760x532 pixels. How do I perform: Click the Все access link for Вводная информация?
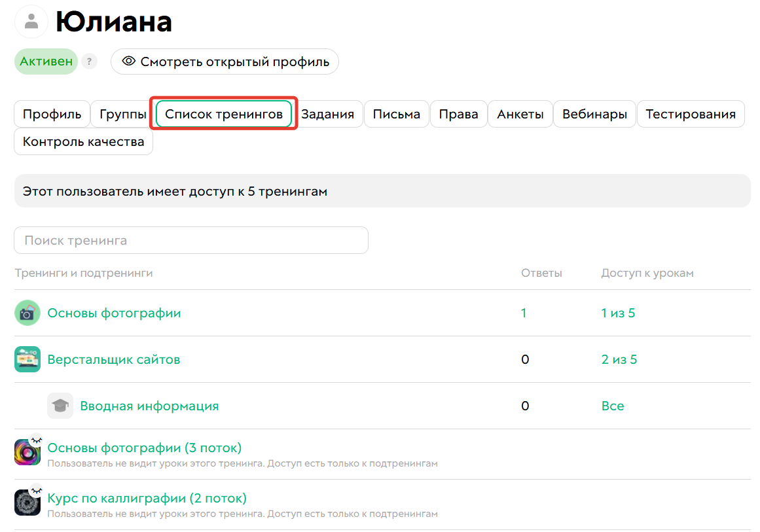coord(612,406)
